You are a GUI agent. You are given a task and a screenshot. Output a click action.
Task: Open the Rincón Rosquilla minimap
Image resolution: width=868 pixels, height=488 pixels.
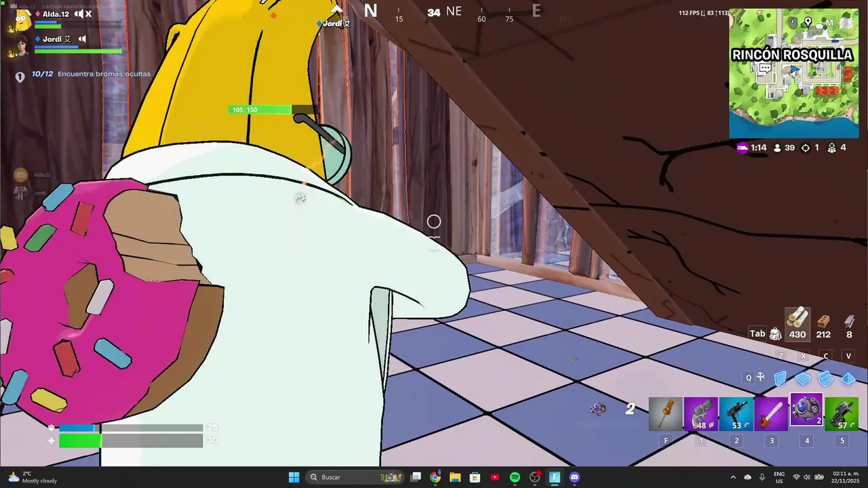(x=794, y=73)
